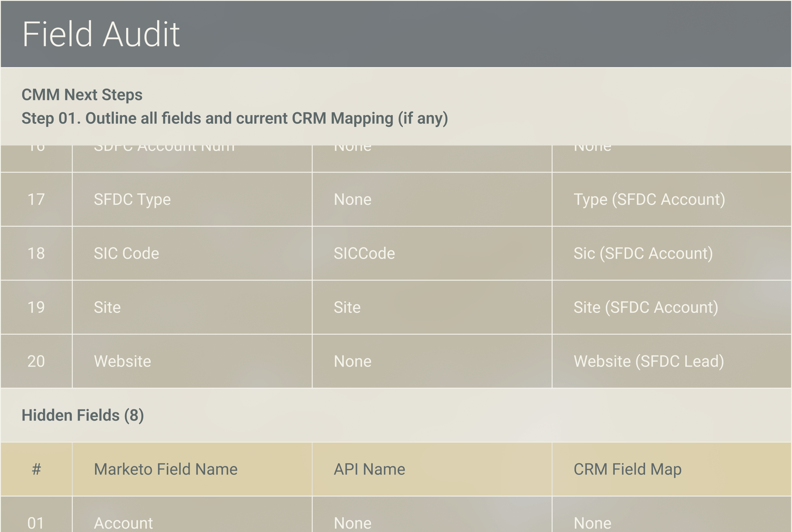This screenshot has height=532, width=792.
Task: Click the Hidden Fields (8) section heading
Action: click(83, 415)
